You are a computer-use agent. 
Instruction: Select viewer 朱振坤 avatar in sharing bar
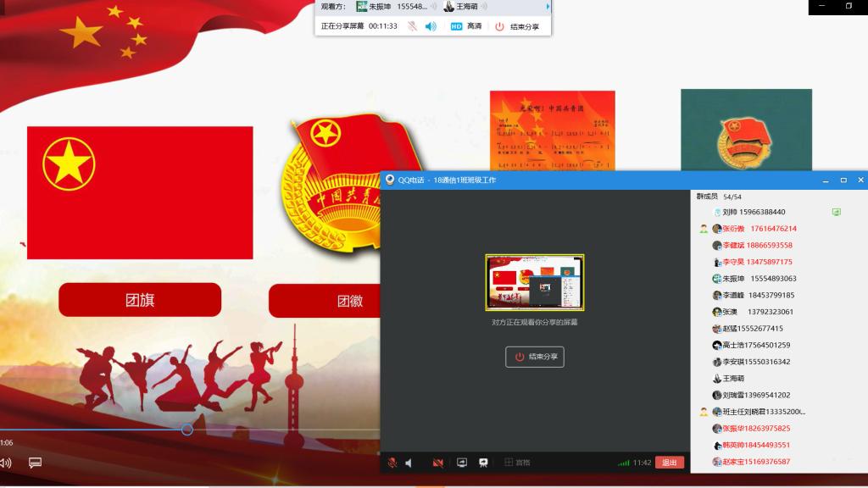361,7
